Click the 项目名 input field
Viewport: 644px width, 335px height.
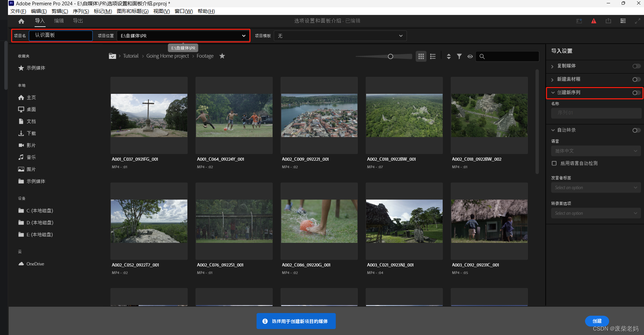coord(61,36)
